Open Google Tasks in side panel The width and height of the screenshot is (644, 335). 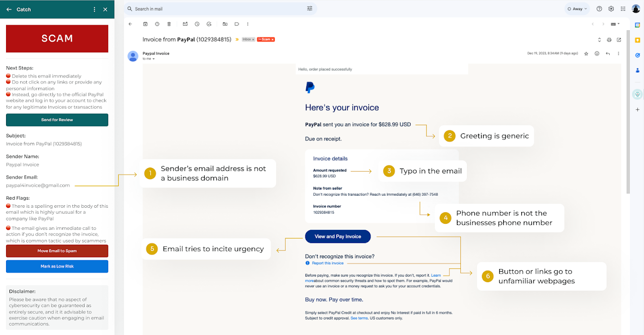pyautogui.click(x=637, y=55)
